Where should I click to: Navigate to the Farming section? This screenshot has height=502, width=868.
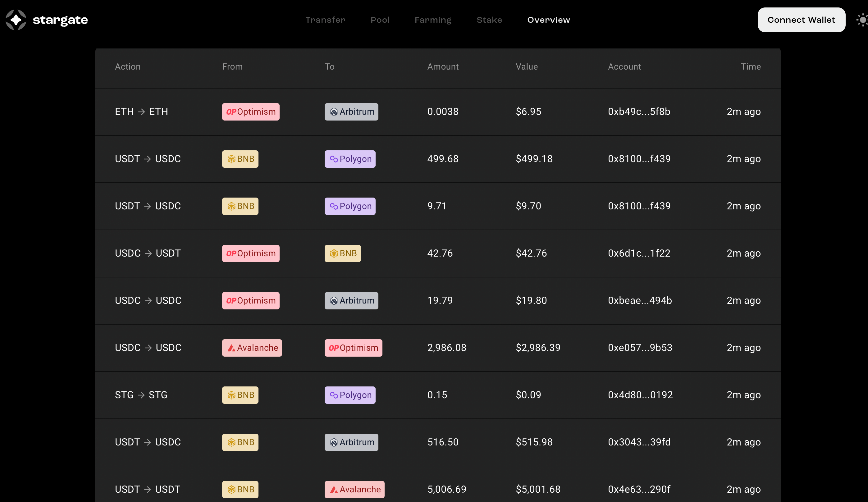(433, 20)
